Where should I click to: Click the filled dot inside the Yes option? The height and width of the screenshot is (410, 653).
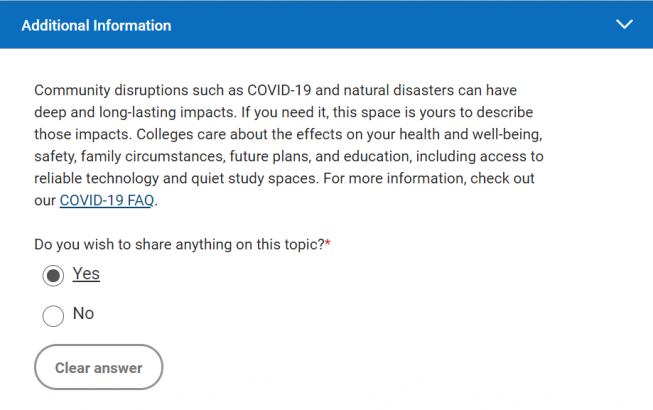tap(53, 275)
